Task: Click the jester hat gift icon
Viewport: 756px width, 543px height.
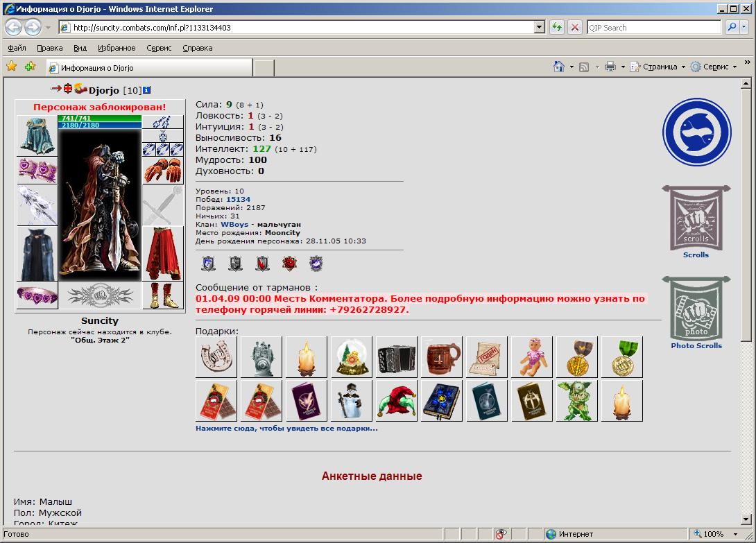Action: tap(396, 401)
